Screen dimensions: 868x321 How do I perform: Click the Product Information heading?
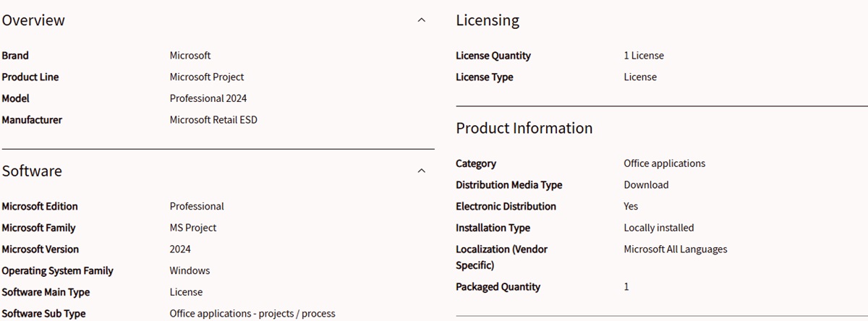[x=524, y=128]
